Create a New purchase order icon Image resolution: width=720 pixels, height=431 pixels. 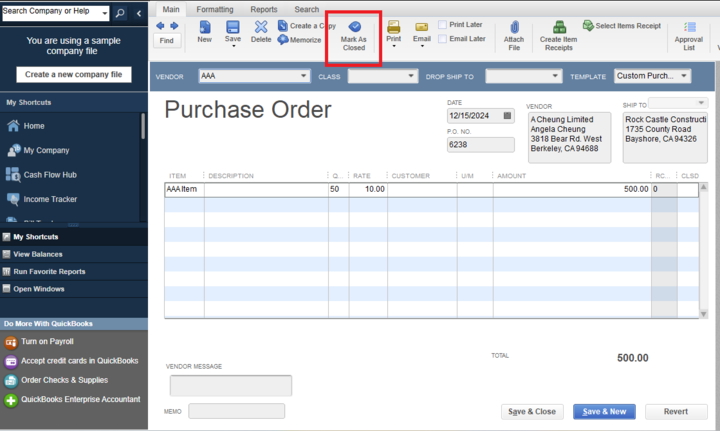[205, 27]
